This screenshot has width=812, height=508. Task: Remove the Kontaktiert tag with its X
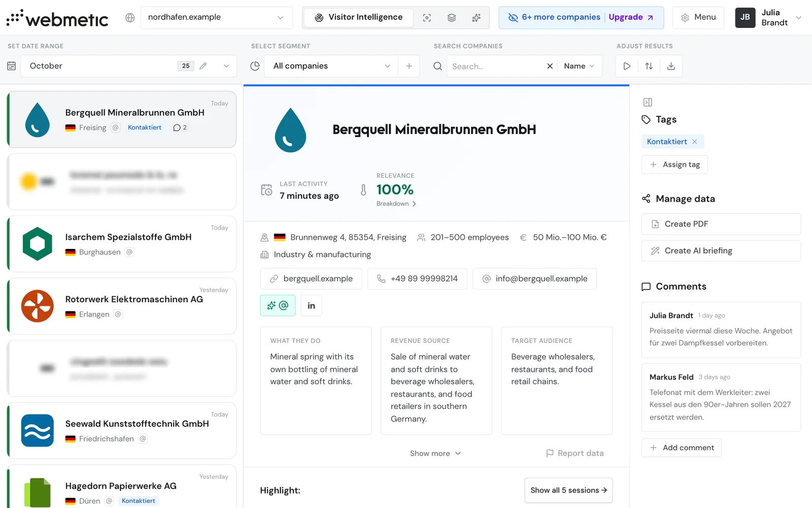(695, 142)
